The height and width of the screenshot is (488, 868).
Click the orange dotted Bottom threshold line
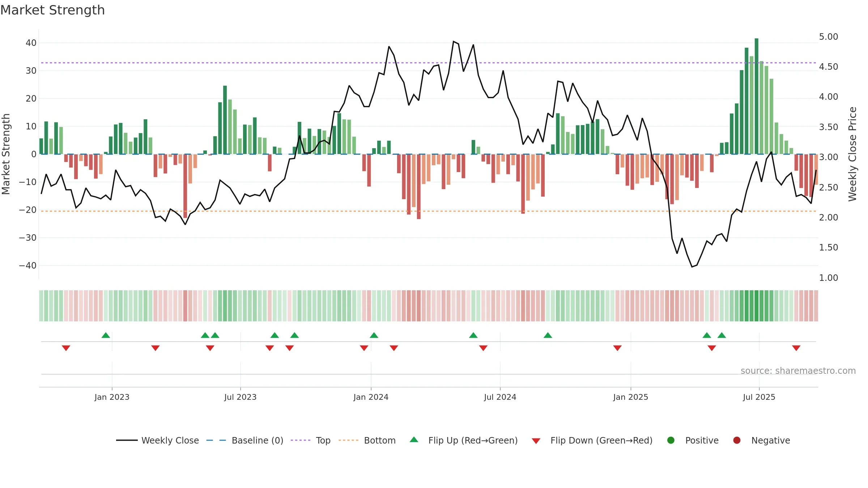tap(429, 211)
